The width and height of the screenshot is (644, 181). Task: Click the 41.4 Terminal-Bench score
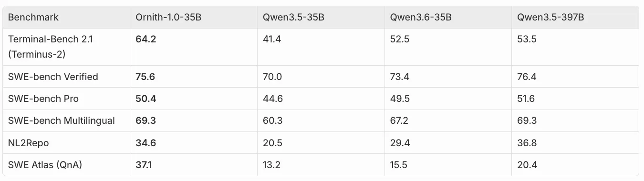coord(272,39)
